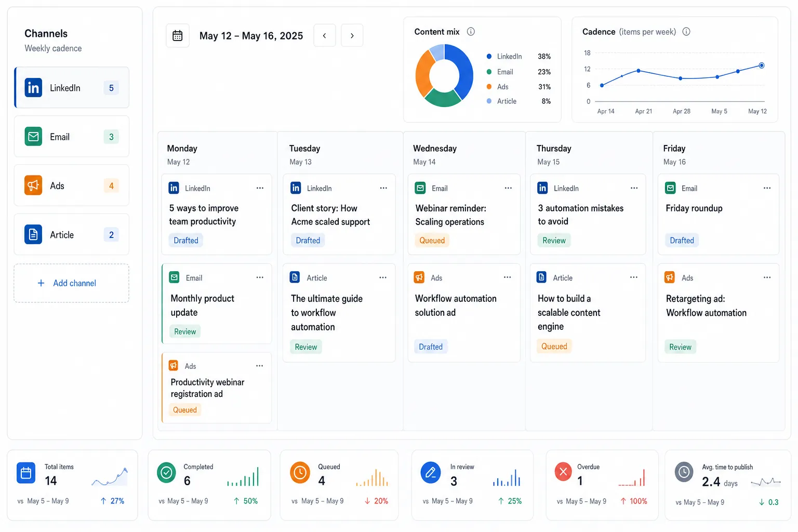
Task: Open options for '3 automation mistakes' card
Action: coord(634,188)
